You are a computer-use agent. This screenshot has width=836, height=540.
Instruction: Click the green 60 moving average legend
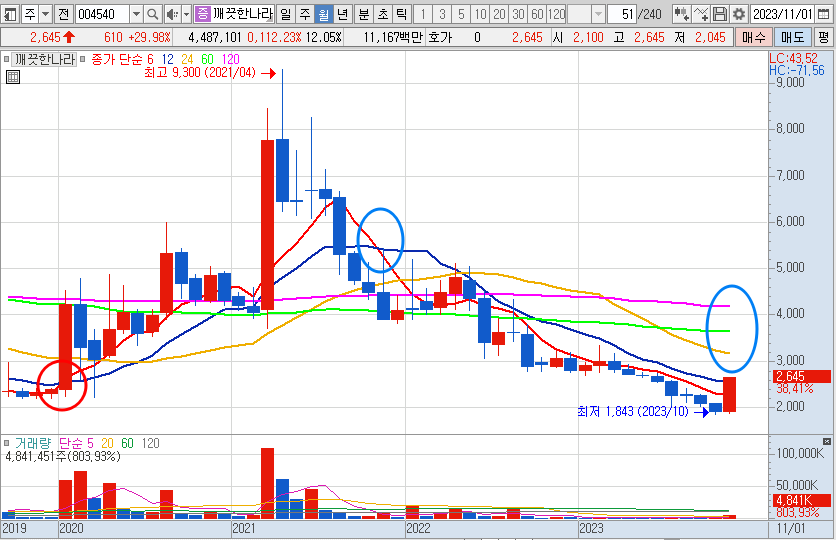207,59
